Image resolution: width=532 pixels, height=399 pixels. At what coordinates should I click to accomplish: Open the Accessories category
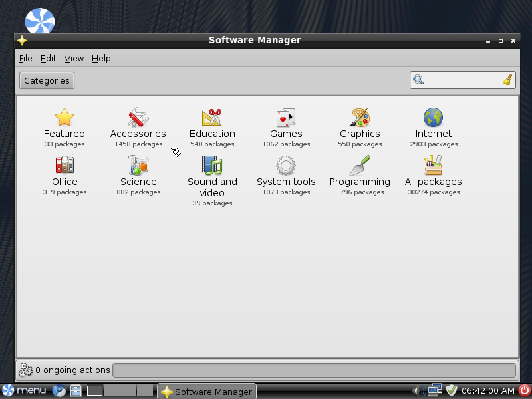tap(138, 118)
